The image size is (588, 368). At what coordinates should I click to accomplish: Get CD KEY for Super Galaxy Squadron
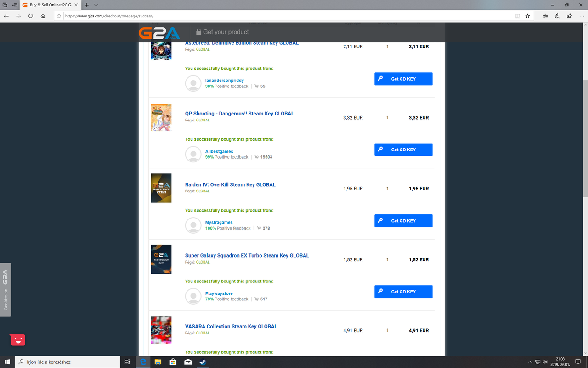403,292
